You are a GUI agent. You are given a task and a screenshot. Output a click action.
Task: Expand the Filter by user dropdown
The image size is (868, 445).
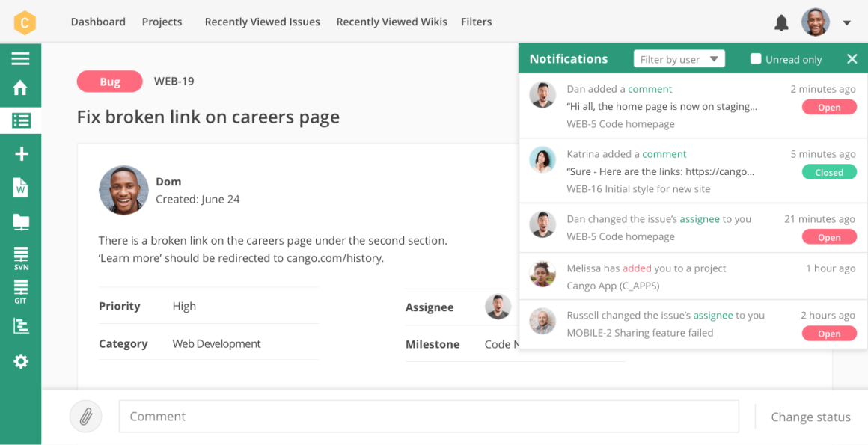[x=679, y=59]
